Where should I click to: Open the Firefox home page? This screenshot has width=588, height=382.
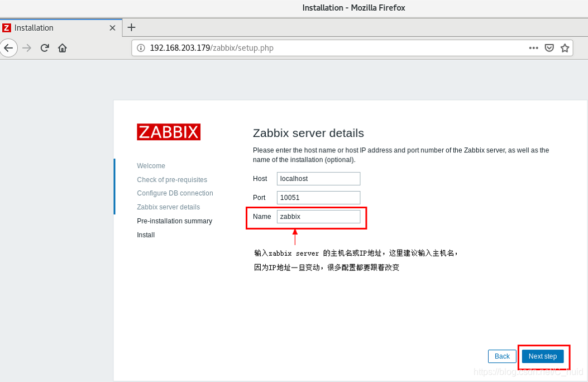click(x=62, y=48)
